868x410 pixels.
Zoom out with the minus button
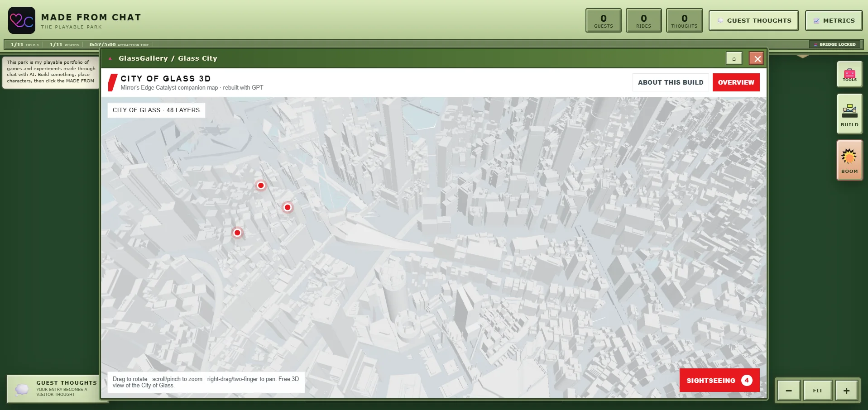(789, 391)
